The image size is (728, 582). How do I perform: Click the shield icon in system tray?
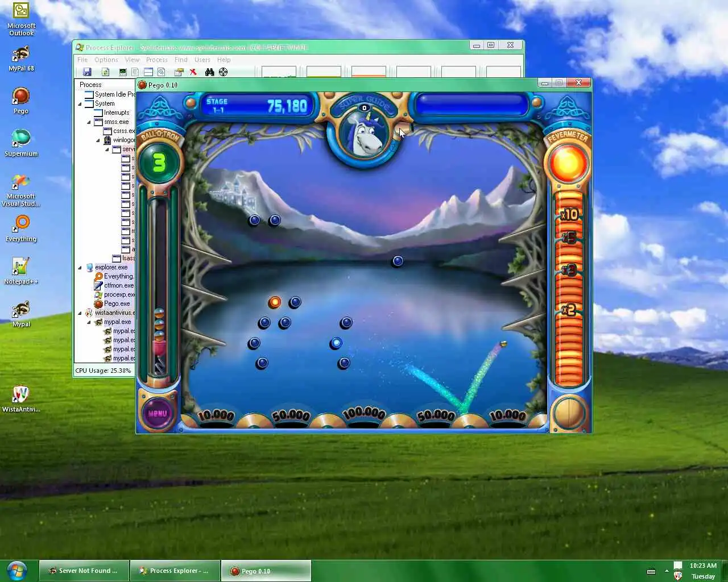point(678,576)
